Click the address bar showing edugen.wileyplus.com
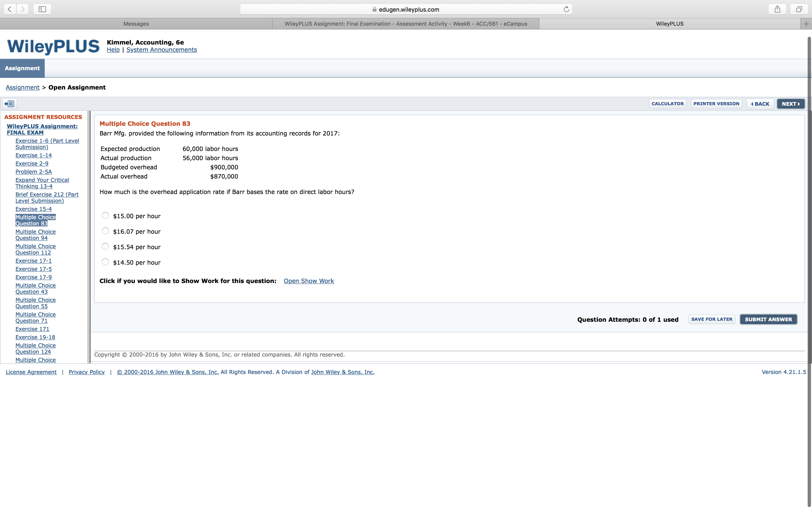Screen dimensions: 812x508 (x=406, y=9)
